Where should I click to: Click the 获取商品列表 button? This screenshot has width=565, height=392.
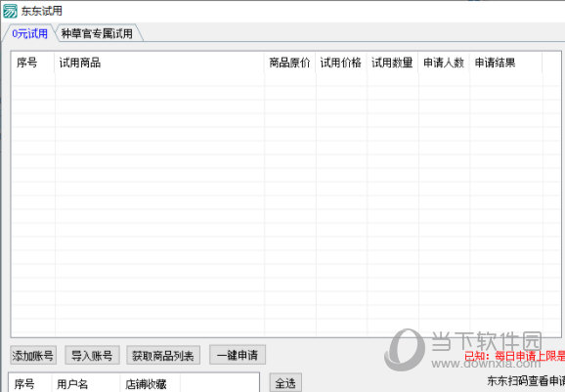(163, 356)
